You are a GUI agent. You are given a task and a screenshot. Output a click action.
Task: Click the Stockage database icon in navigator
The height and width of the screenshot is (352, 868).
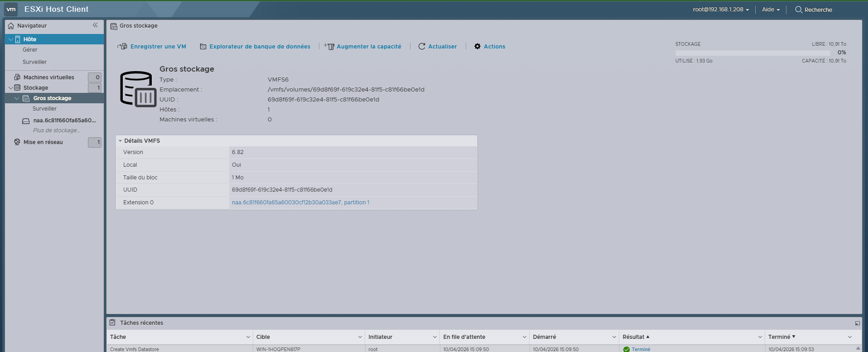coord(17,87)
